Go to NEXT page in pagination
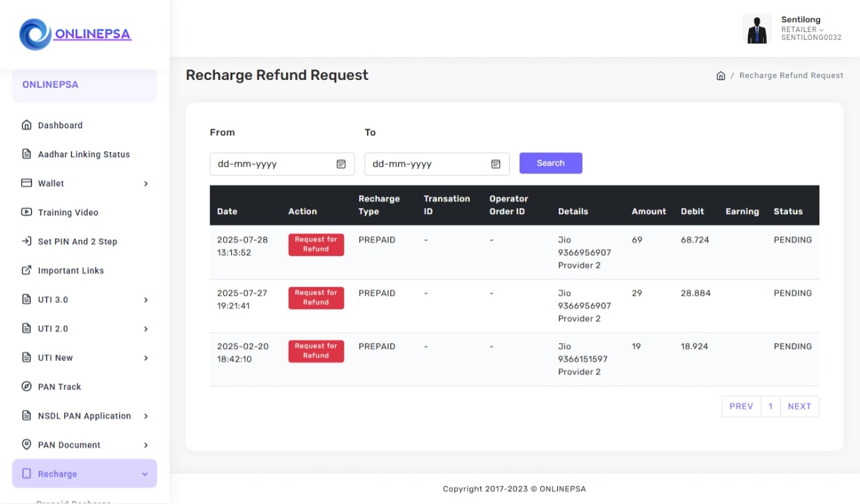 tap(799, 406)
